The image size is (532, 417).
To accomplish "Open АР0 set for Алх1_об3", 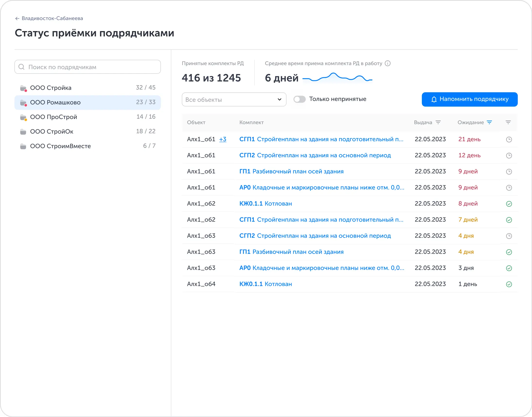I will tap(322, 268).
